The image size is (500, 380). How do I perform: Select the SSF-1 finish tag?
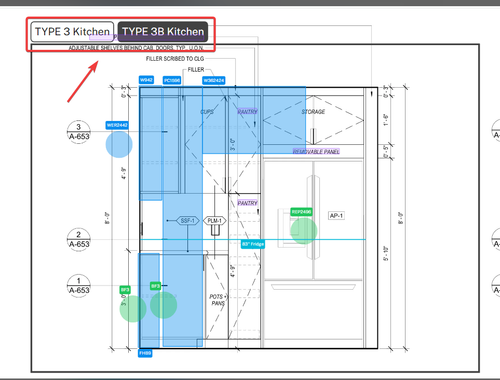[x=187, y=221]
